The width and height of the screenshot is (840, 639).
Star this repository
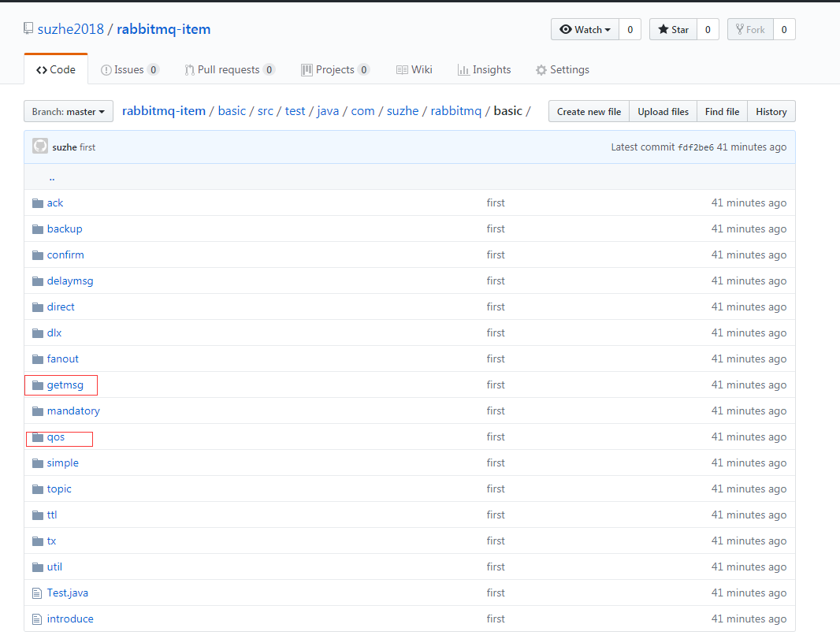[x=674, y=29]
